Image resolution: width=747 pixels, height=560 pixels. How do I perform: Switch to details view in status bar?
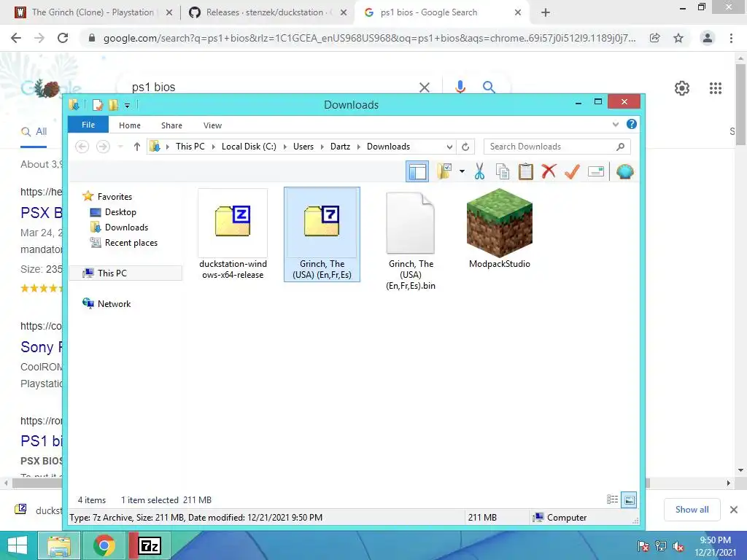click(x=612, y=499)
